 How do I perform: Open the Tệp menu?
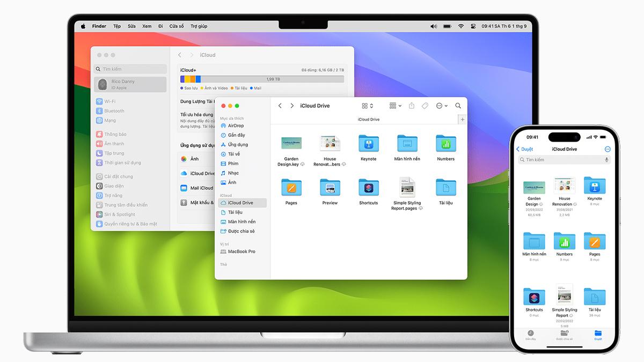[x=117, y=26]
